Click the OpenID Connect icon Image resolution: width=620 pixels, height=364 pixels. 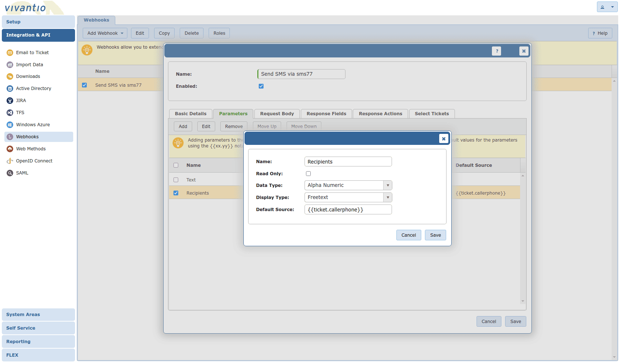point(10,161)
